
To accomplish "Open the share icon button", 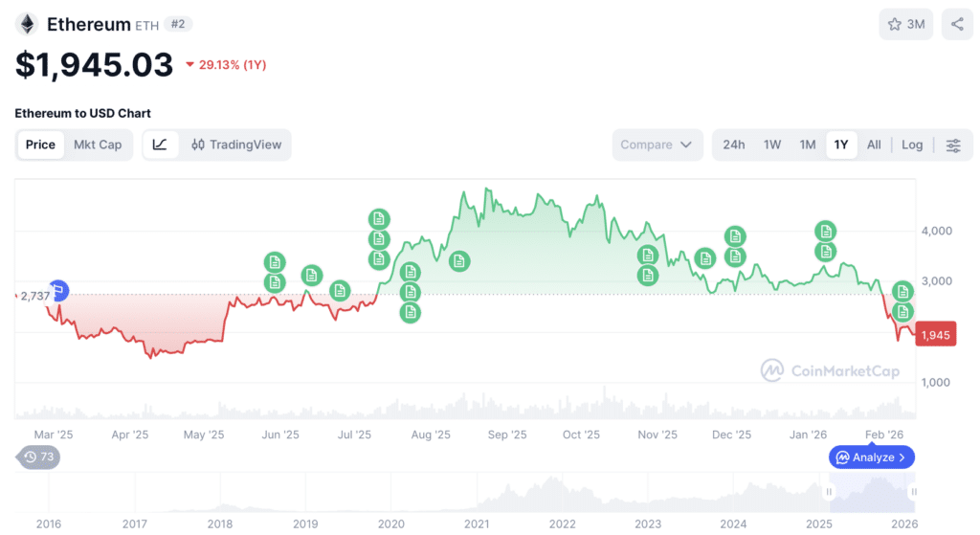I will (x=957, y=24).
